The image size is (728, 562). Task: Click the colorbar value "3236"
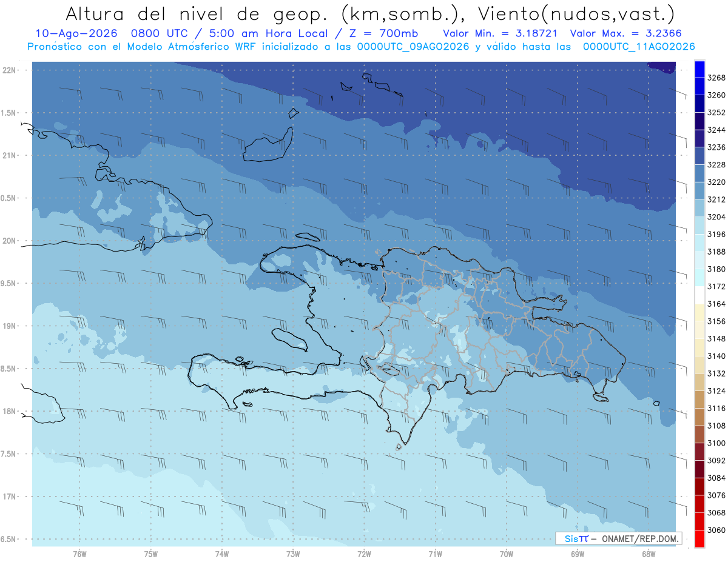click(716, 147)
